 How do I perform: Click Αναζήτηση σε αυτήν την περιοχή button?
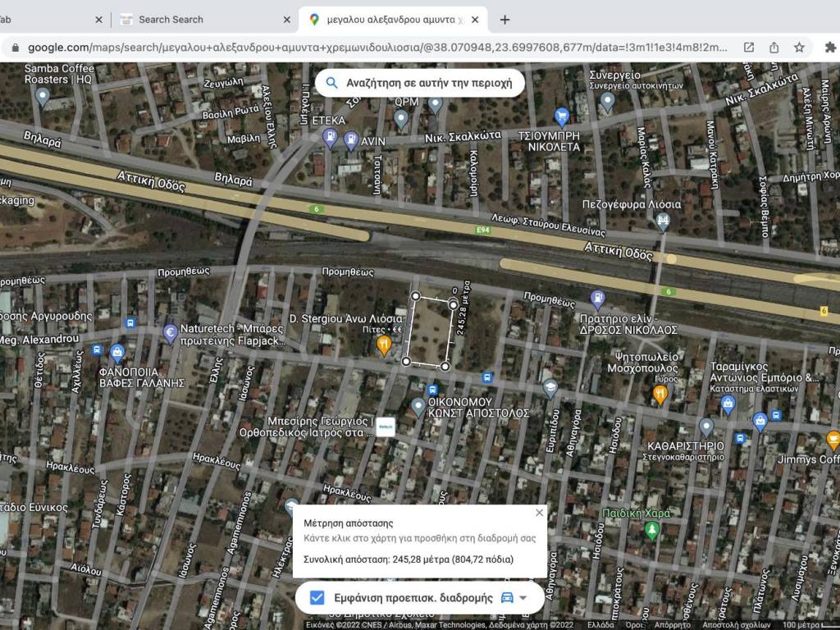click(x=420, y=83)
